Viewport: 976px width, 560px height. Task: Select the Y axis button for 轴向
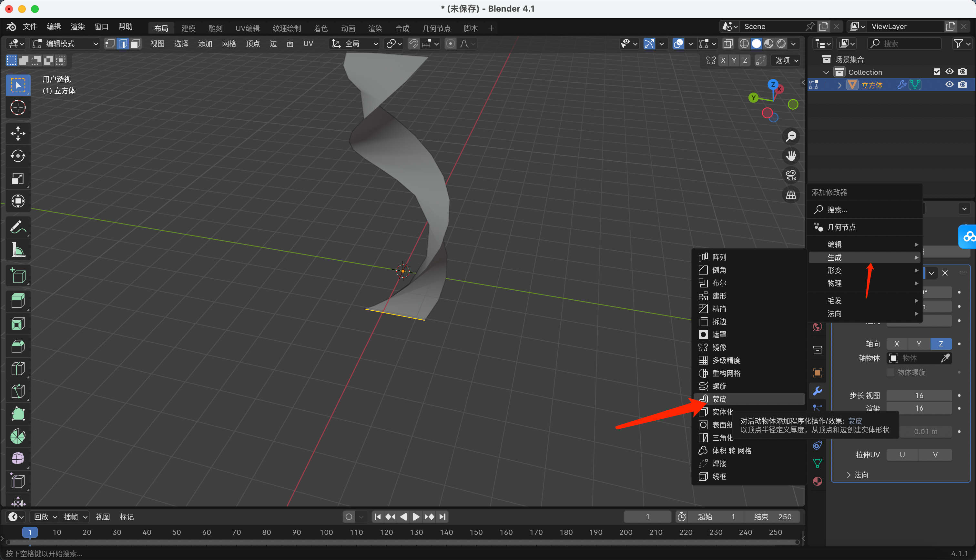click(919, 344)
